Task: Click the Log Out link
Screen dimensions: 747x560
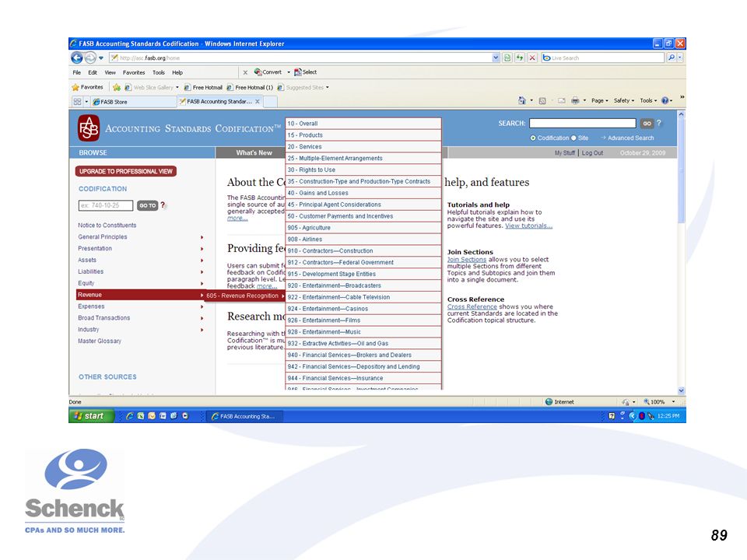Action: (592, 153)
